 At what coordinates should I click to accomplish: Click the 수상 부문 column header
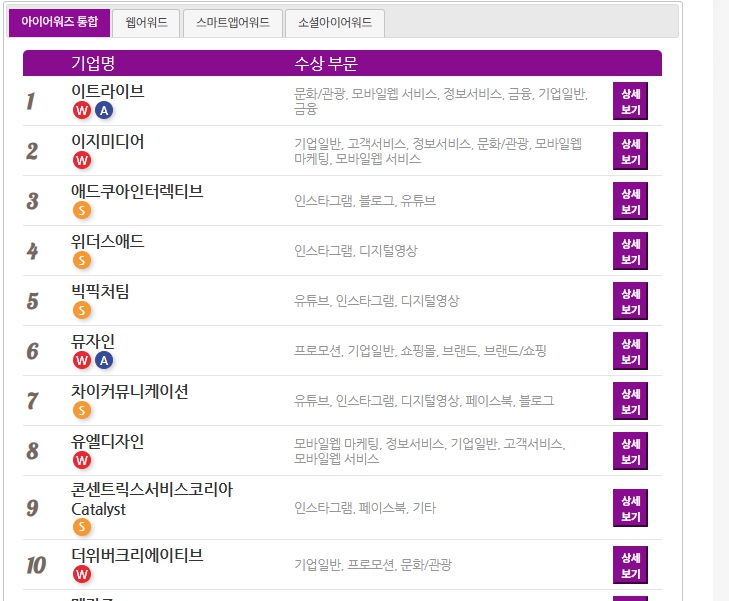point(326,63)
